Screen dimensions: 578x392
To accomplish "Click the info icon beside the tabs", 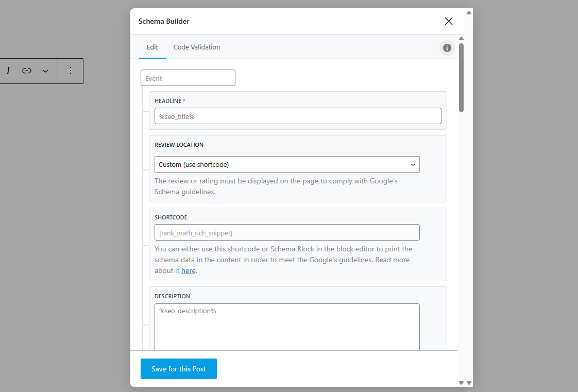I will 447,48.
